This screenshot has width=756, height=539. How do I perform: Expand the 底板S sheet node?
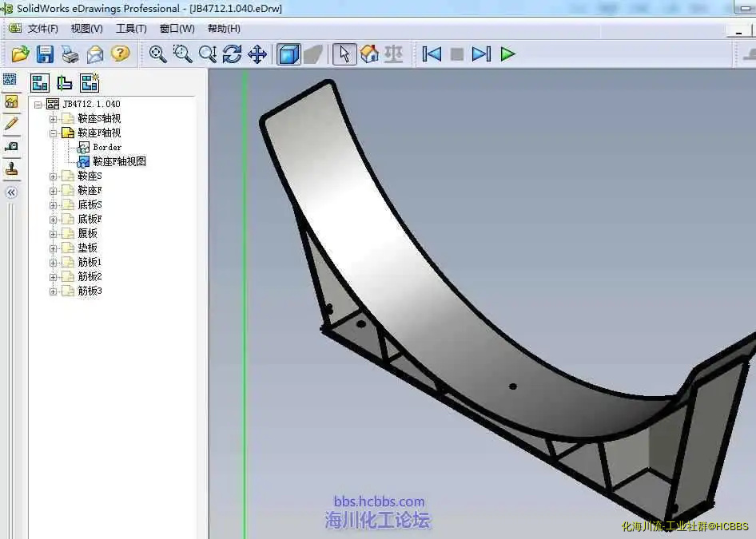(x=54, y=205)
